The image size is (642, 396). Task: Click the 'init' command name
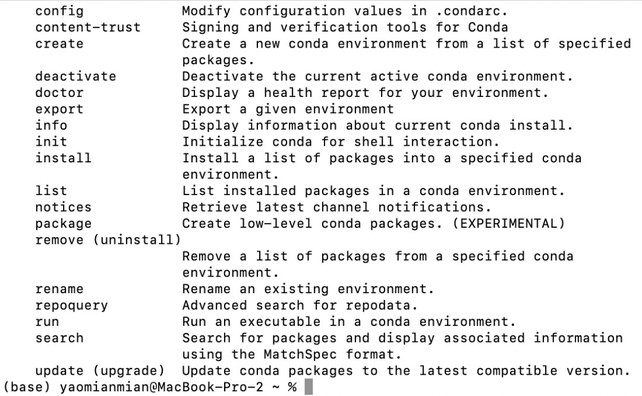51,142
